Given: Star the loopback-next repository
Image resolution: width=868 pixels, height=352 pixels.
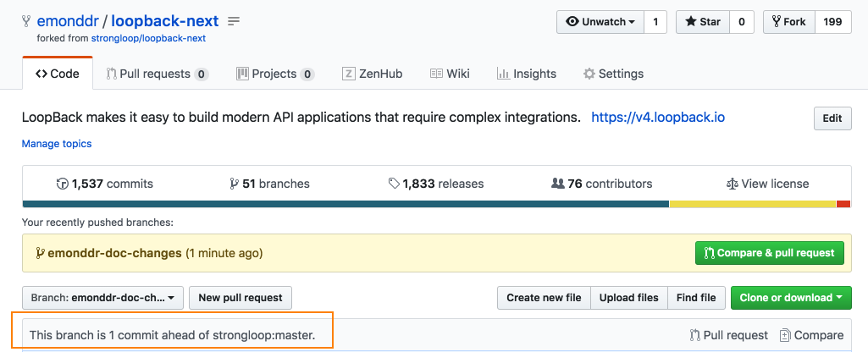Looking at the screenshot, I should click(701, 22).
